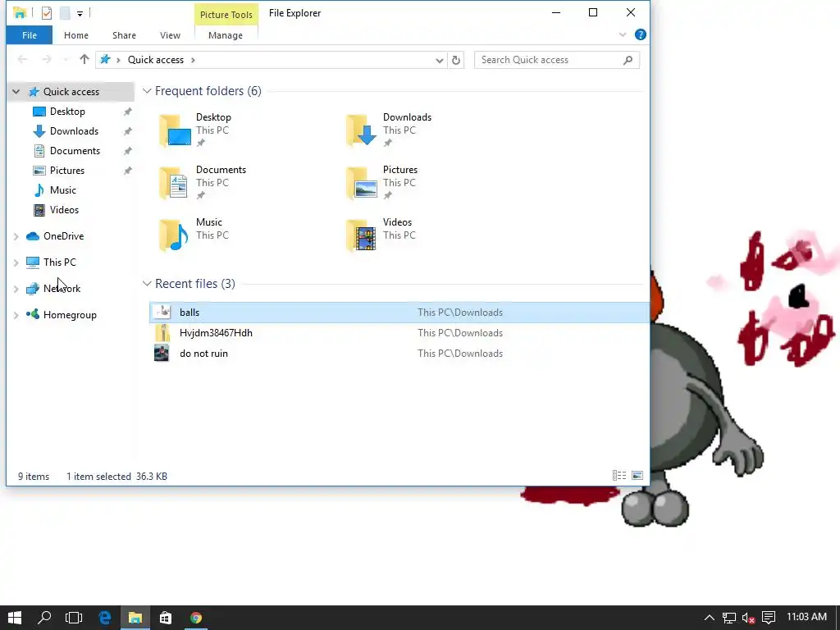Click the do not ruin image thumbnail
840x630 pixels.
point(162,354)
